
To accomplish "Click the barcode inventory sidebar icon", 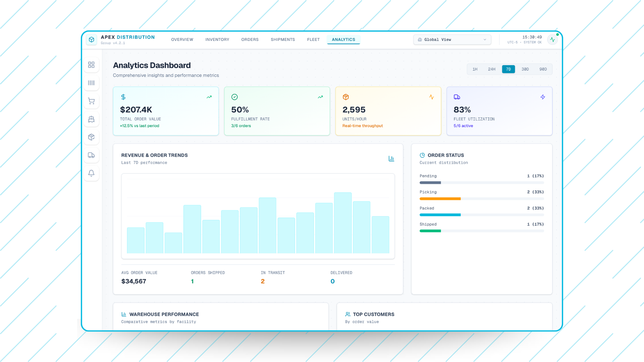I will pyautogui.click(x=91, y=83).
